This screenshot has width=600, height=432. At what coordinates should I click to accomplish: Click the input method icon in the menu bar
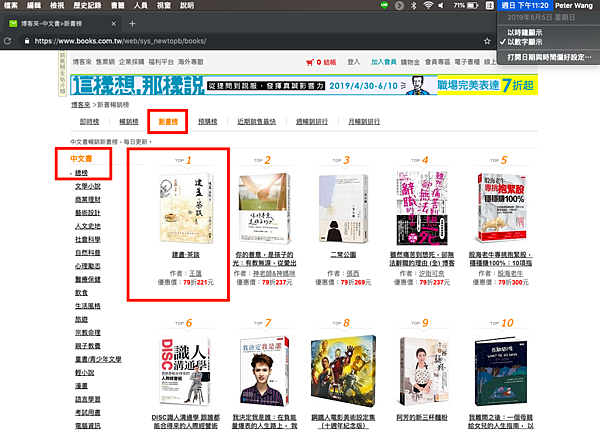(489, 5)
